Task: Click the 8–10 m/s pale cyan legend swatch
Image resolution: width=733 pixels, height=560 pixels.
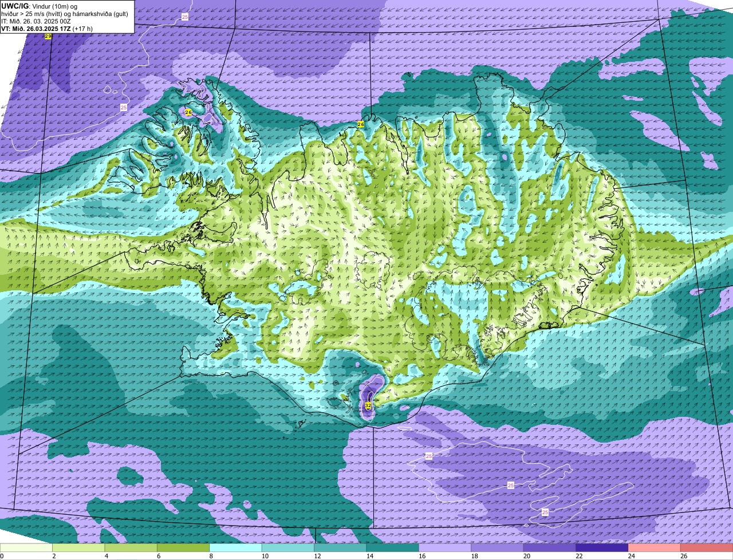Action: point(235,547)
